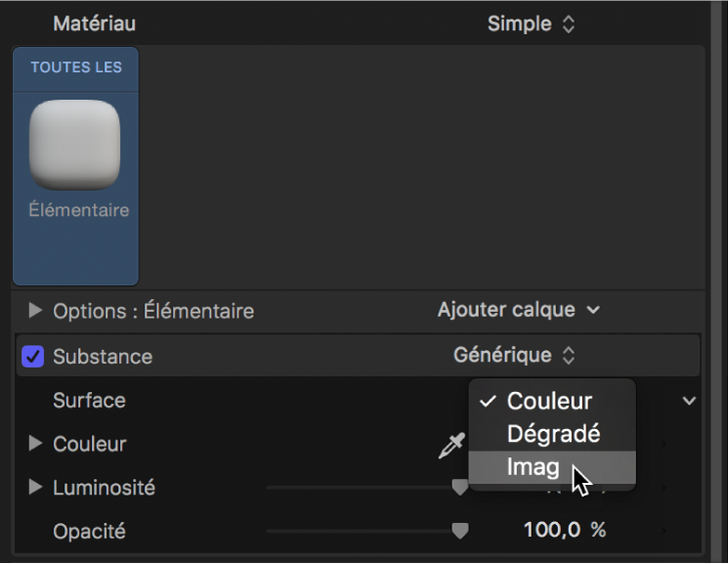Choose Dégradé in the Surface menu

pos(553,434)
